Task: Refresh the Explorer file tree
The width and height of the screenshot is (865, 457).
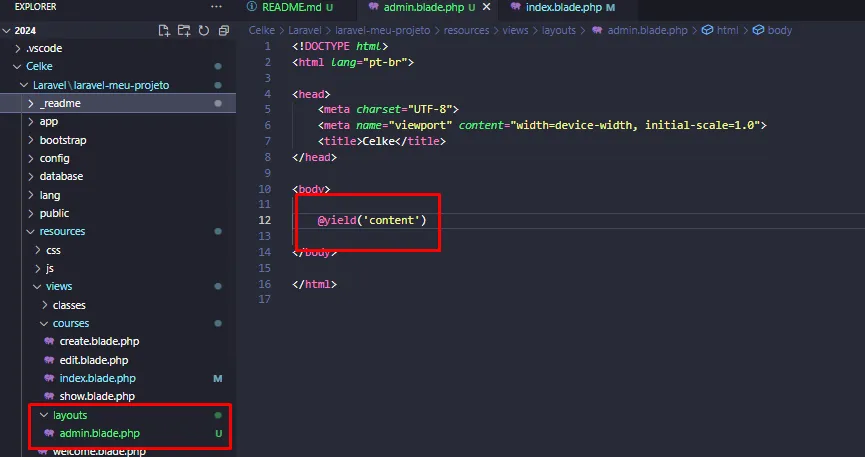Action: pos(203,31)
